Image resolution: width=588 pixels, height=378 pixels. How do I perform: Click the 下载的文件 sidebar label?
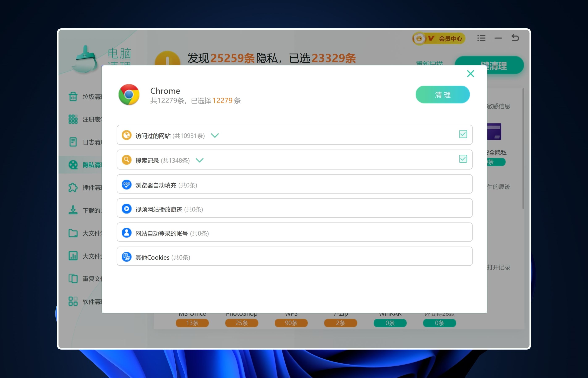tap(92, 211)
